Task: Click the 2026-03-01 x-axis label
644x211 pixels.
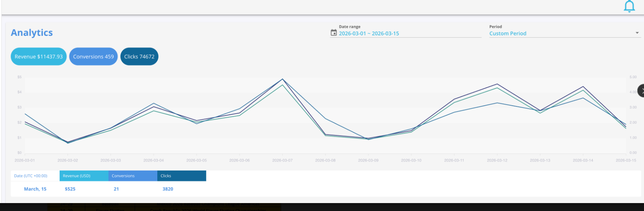Action: tap(25, 160)
